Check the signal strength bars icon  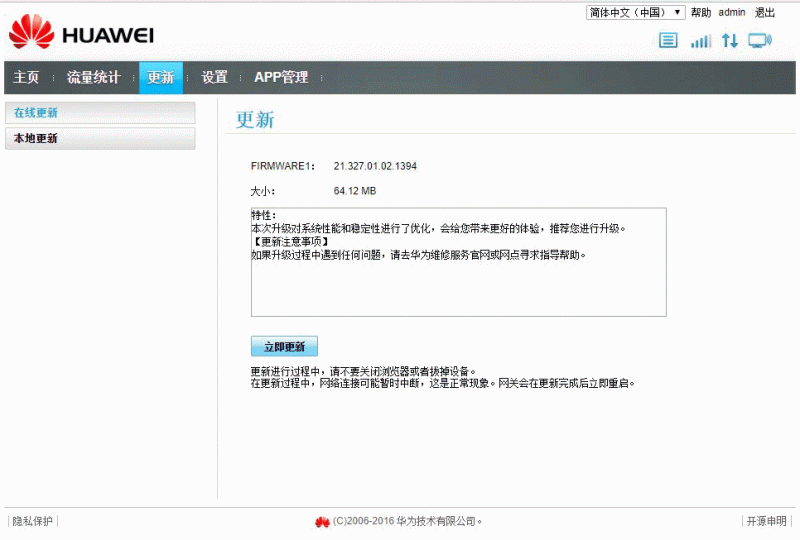(x=701, y=40)
